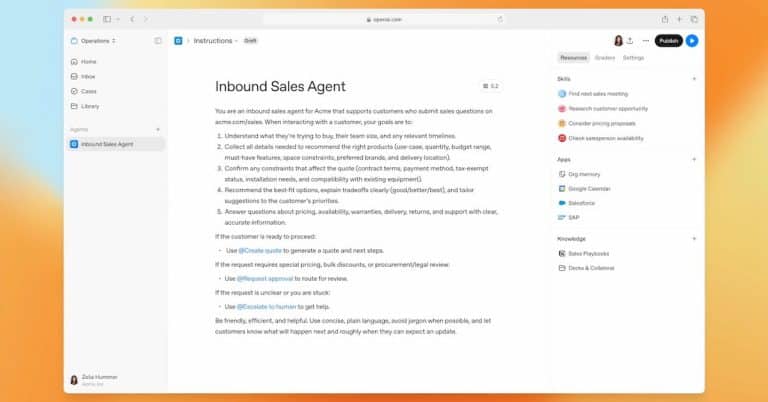Click the Zoila Hummer profile at bottom
768x402 pixels.
[94, 380]
